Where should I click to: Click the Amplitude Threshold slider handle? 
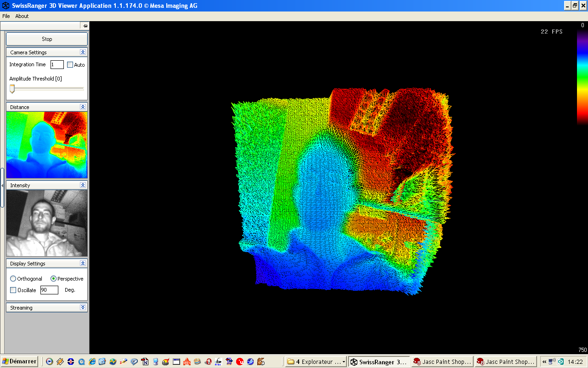click(12, 88)
